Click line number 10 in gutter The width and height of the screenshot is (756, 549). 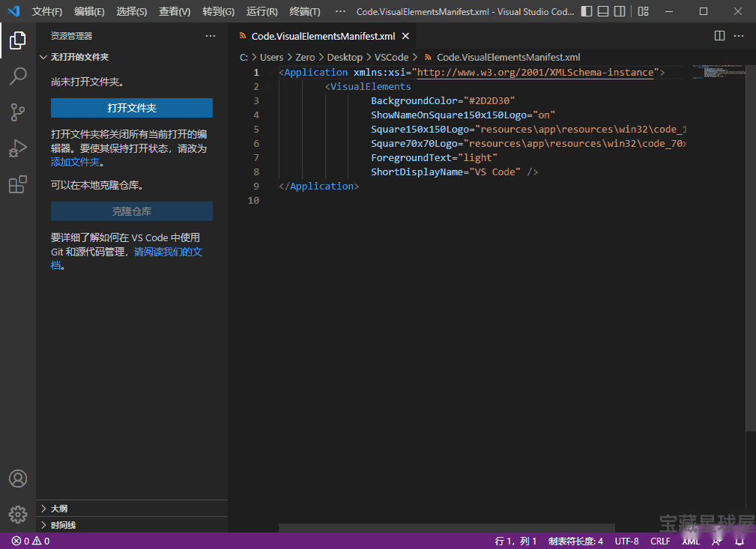(253, 201)
